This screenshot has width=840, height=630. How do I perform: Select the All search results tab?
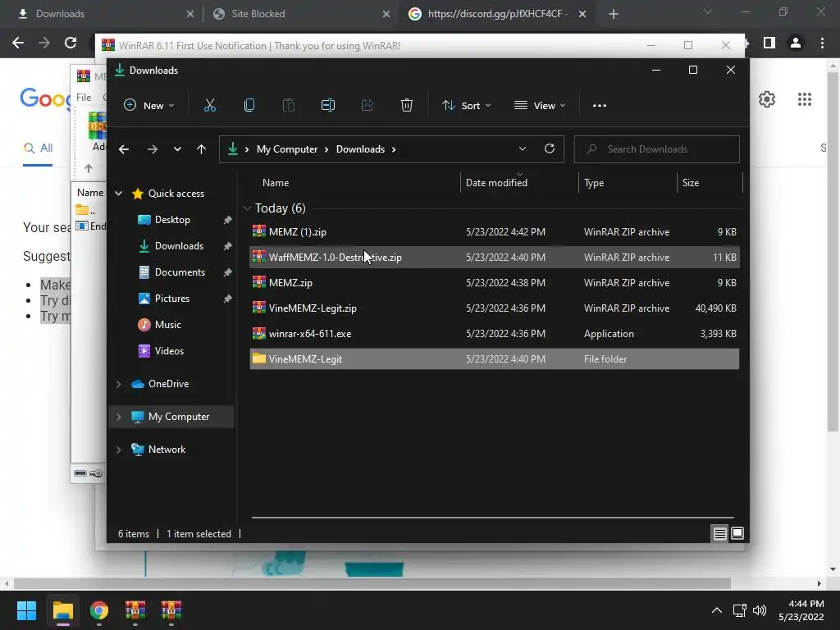[x=38, y=148]
